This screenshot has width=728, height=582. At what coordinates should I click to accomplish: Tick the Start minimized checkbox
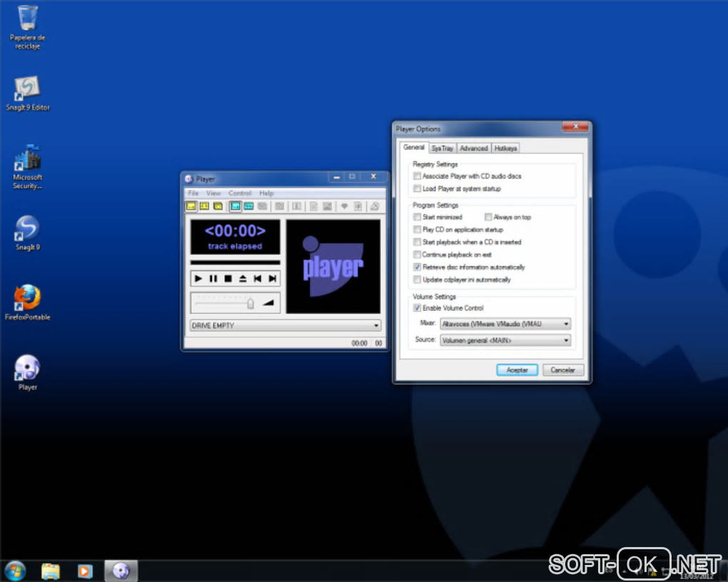click(x=417, y=218)
